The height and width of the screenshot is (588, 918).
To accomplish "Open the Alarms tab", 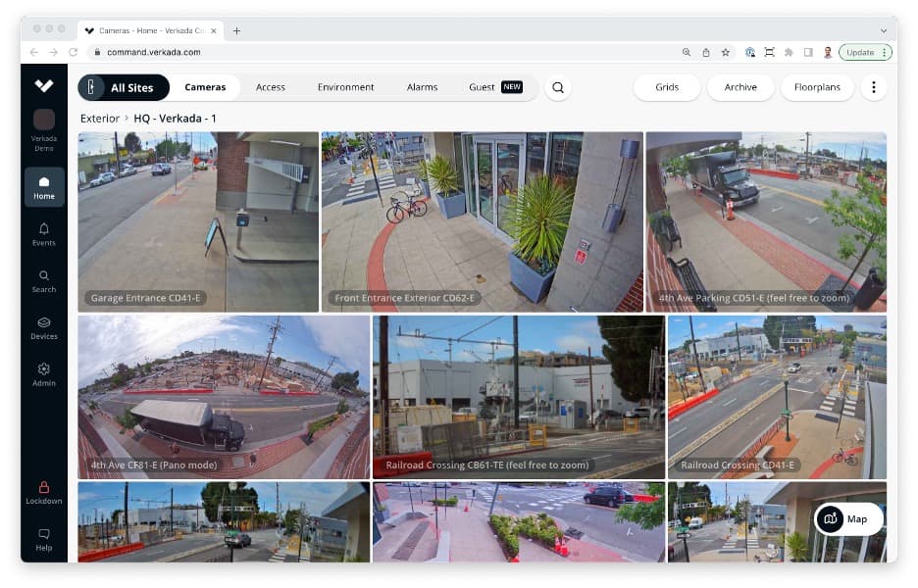I will pos(422,87).
